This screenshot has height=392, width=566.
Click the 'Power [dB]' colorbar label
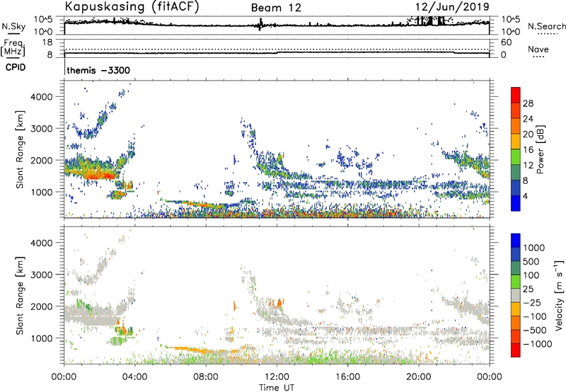tap(541, 149)
